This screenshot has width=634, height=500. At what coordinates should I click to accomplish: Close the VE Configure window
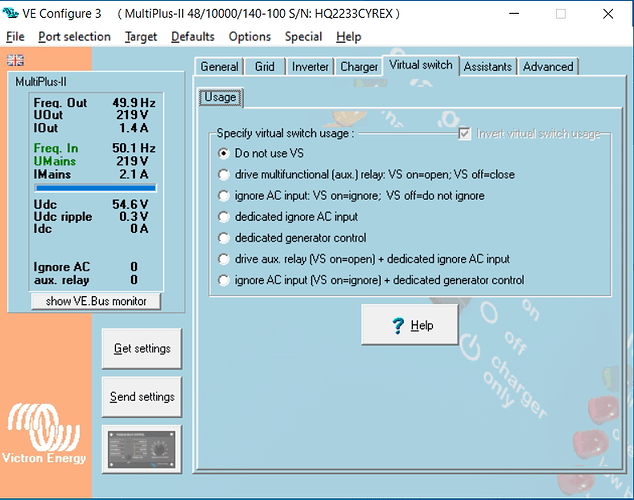tap(608, 14)
